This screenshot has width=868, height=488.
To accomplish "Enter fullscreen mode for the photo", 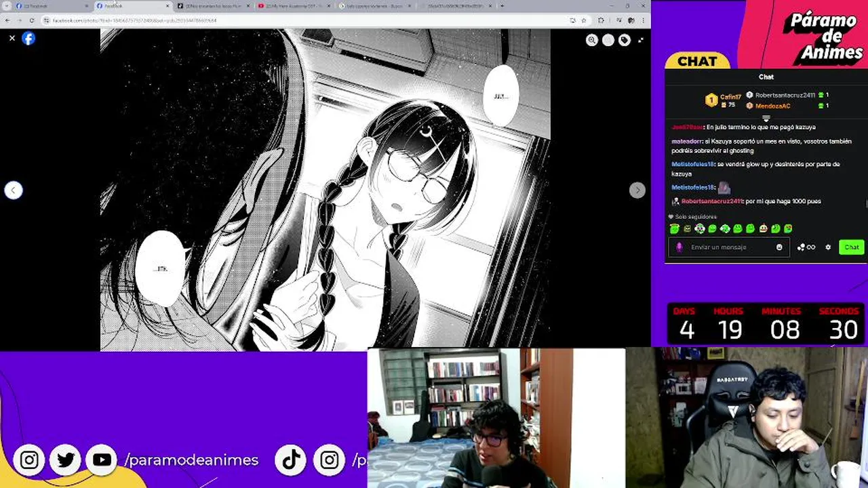I will pos(641,41).
